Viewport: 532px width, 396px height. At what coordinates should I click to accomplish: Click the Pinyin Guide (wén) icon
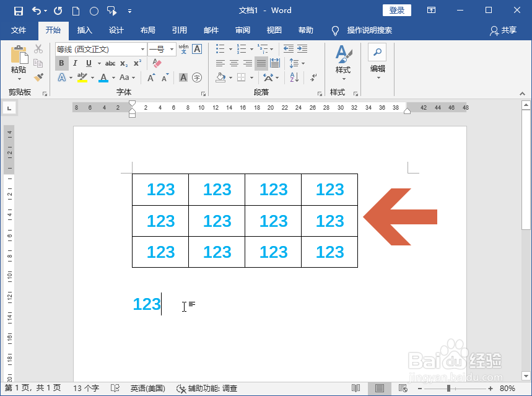183,48
